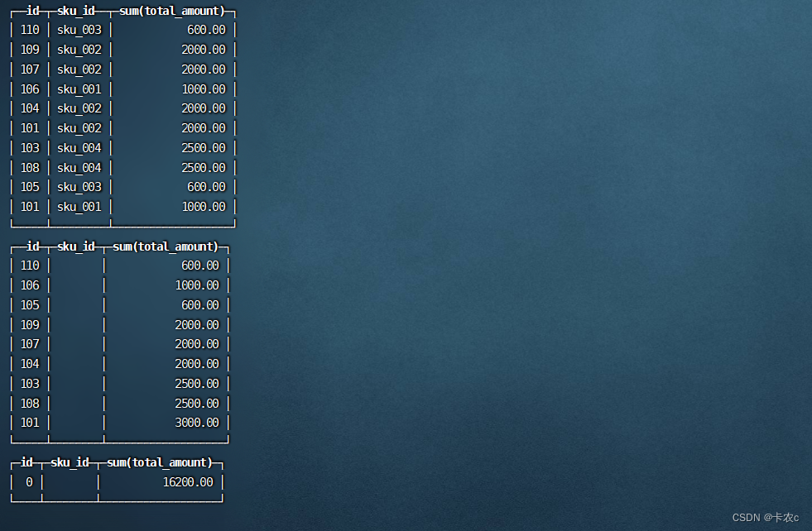Select the sku_id header in the 16200.00 table

coord(70,462)
